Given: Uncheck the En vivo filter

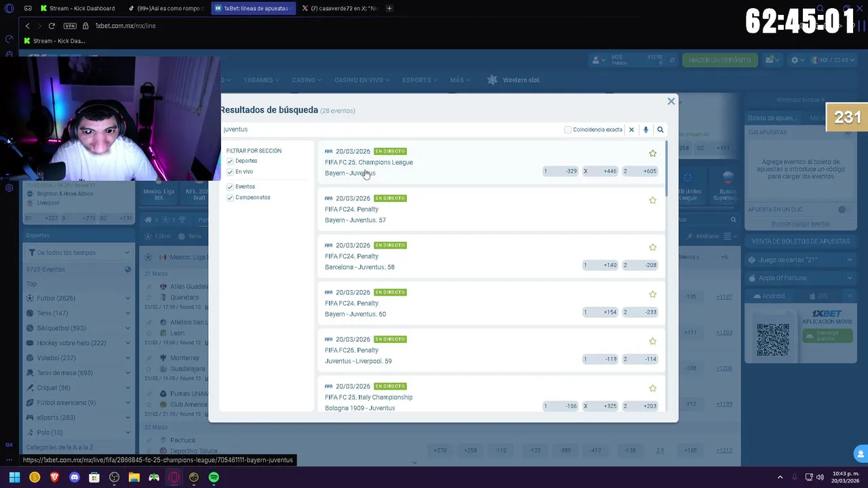Looking at the screenshot, I should tap(230, 172).
